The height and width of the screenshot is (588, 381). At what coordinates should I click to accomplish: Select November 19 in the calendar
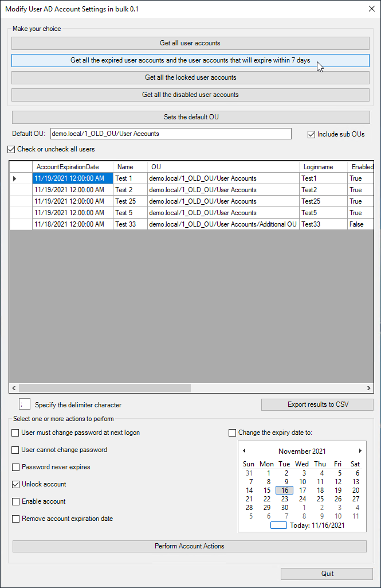[x=338, y=490]
